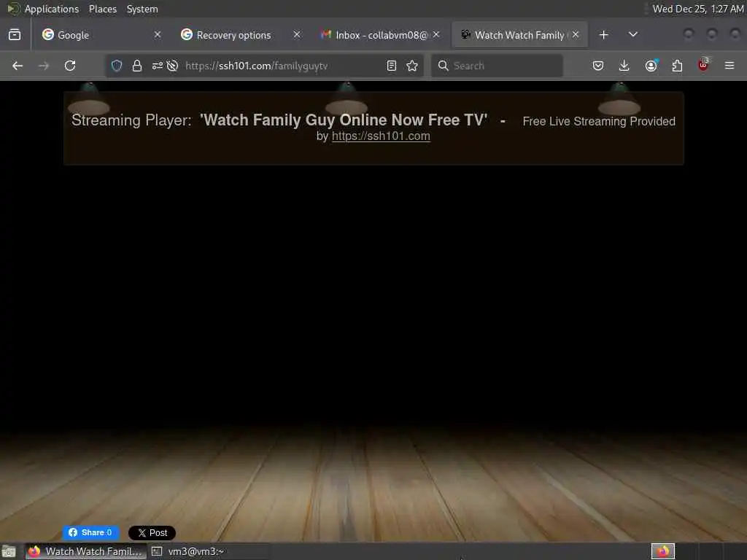Open the Applications menu

tap(52, 9)
